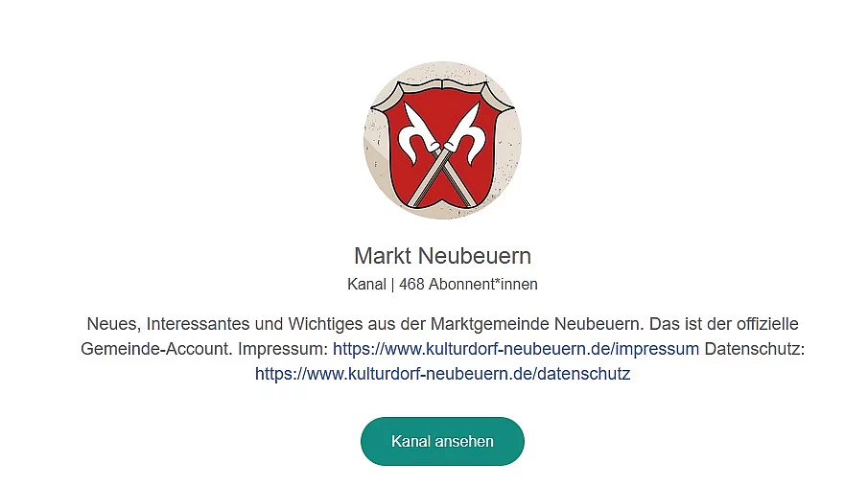
Task: Click the word 'Marktgemeinde' in description
Action: pos(490,324)
